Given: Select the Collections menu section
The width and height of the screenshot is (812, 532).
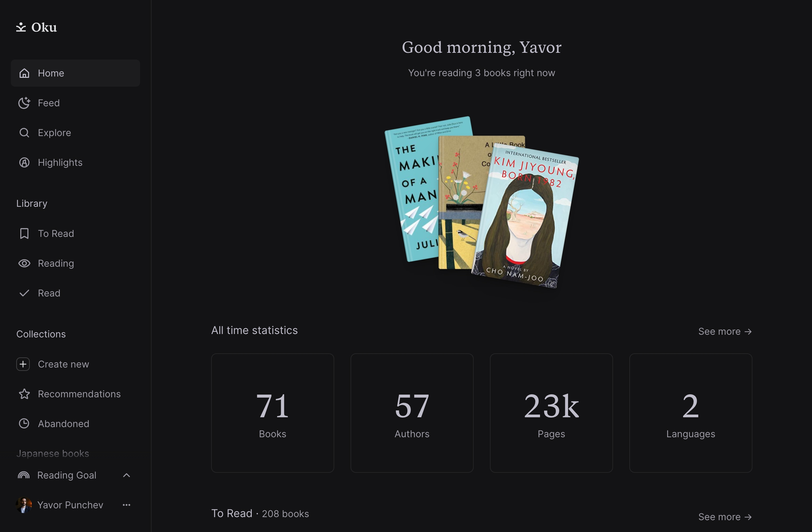Looking at the screenshot, I should point(42,334).
